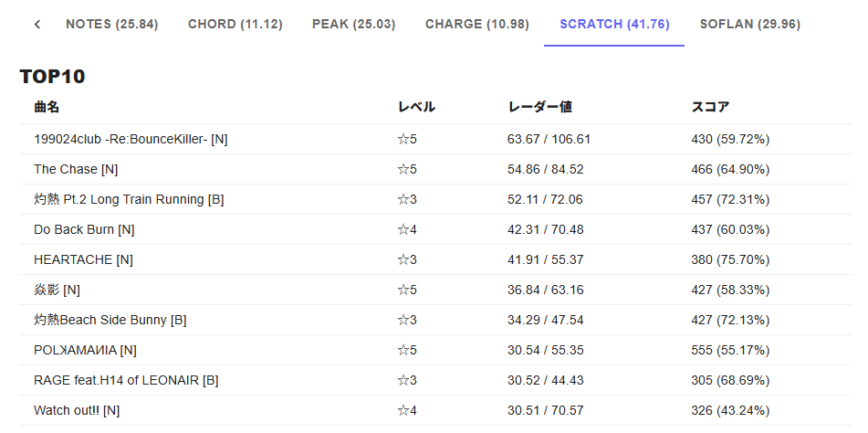
Task: Select 灼熱Beach Side Bunny [B] entry
Action: (110, 320)
